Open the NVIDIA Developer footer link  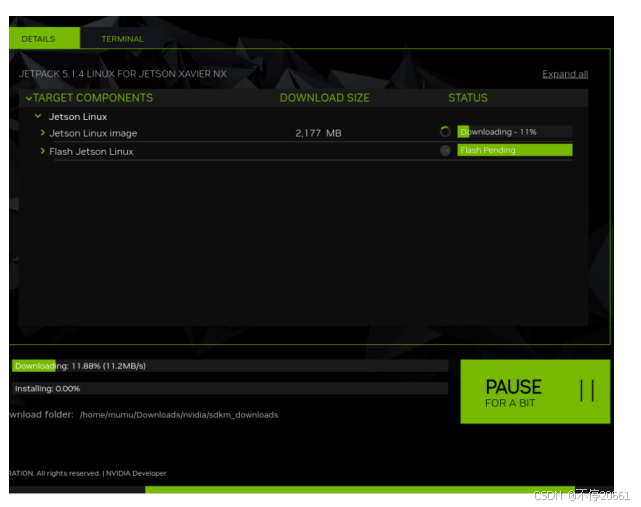click(x=136, y=473)
